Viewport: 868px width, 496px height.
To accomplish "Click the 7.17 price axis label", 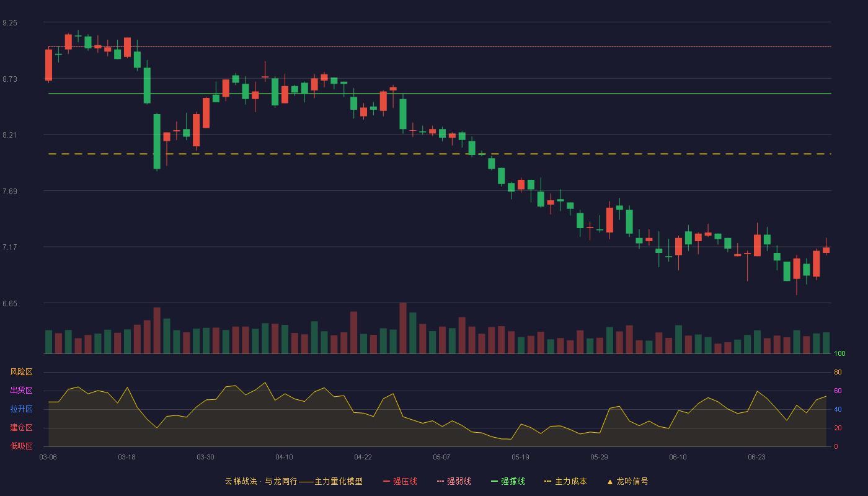I will [x=10, y=247].
